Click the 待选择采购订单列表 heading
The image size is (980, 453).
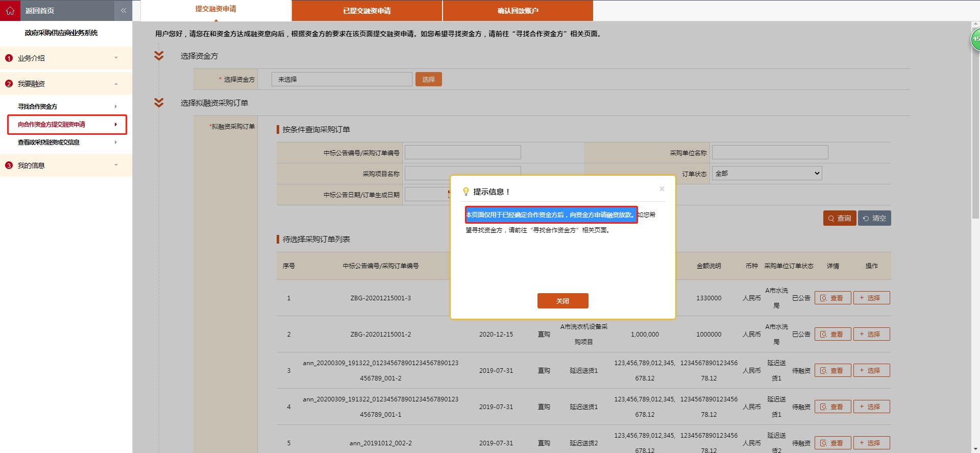[316, 239]
